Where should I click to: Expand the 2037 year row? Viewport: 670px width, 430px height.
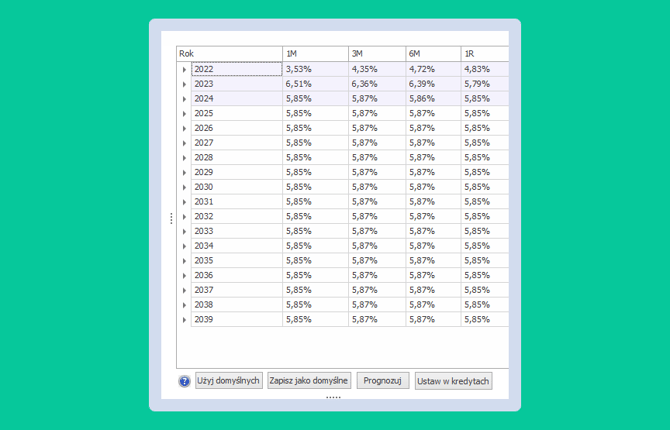point(184,290)
